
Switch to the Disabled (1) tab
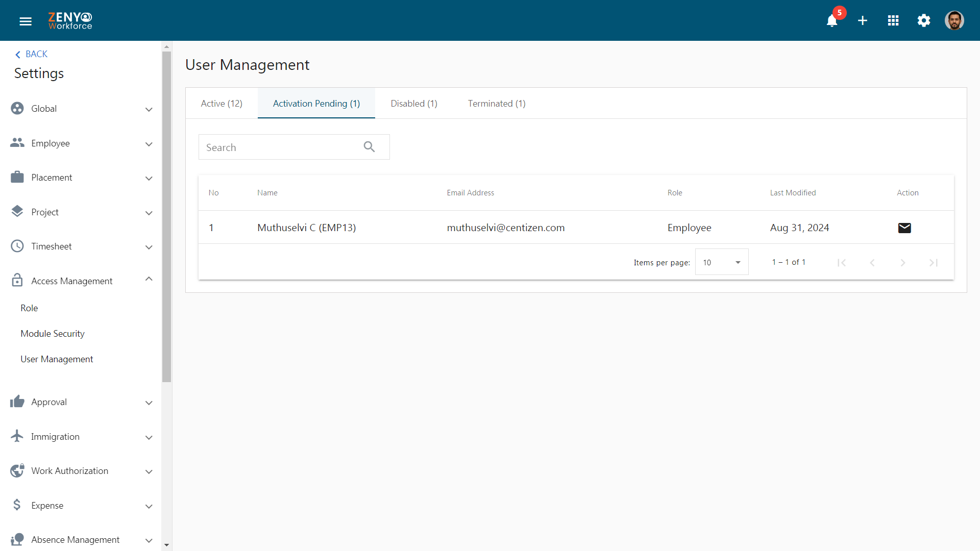coord(414,103)
